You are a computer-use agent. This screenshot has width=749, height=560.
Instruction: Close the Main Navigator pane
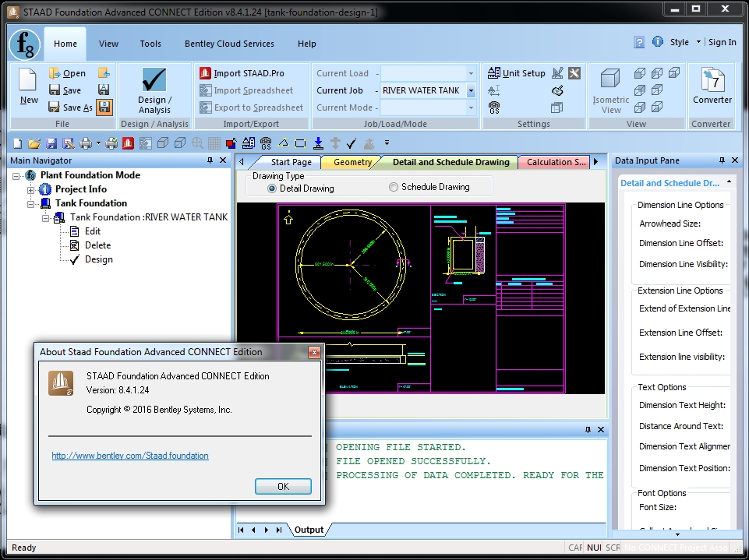(x=223, y=160)
